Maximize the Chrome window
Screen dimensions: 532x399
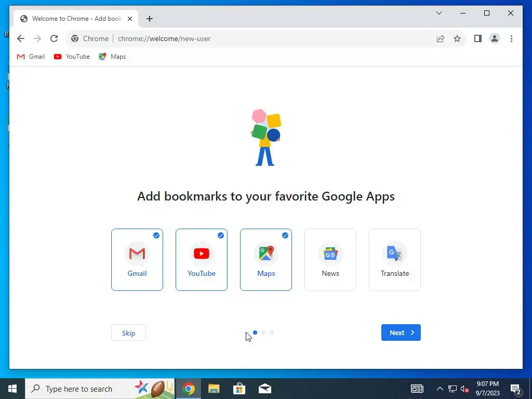(x=486, y=13)
